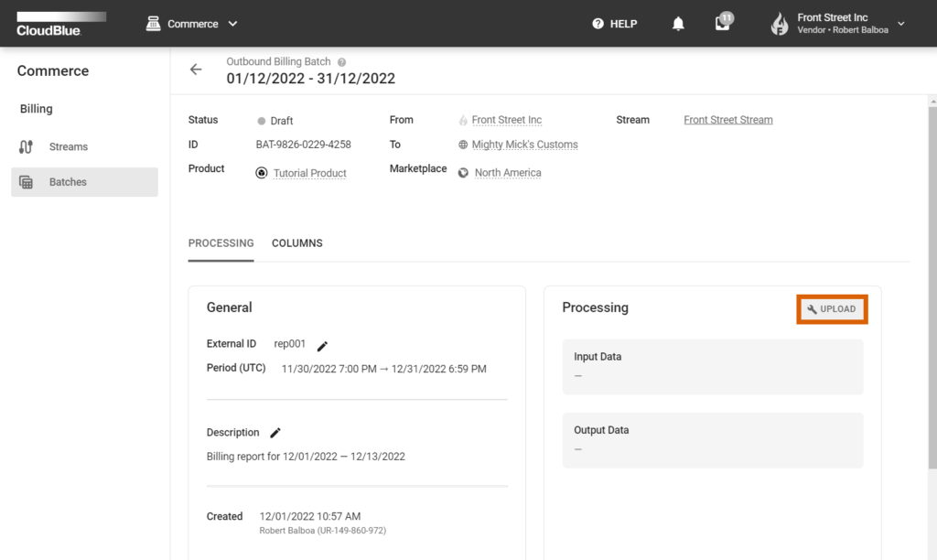Open the notifications bell
Image resolution: width=937 pixels, height=560 pixels.
[678, 24]
